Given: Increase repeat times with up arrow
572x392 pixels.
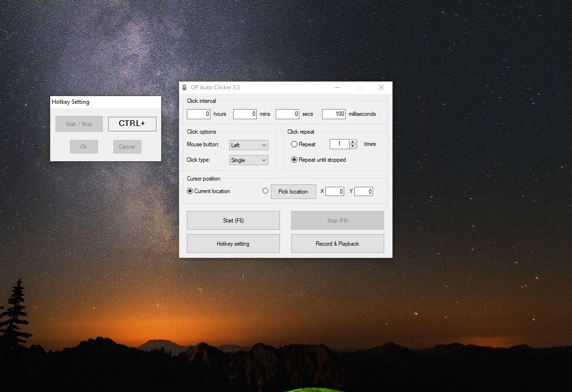Looking at the screenshot, I should point(353,141).
